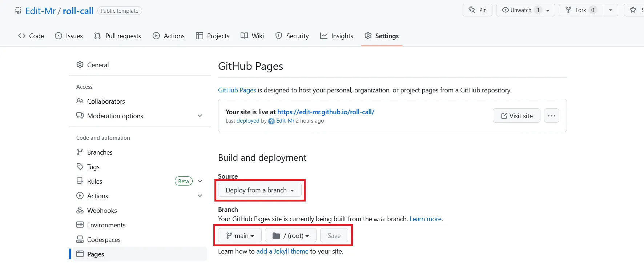Select Tags in the settings sidebar
The height and width of the screenshot is (263, 644).
140,167
